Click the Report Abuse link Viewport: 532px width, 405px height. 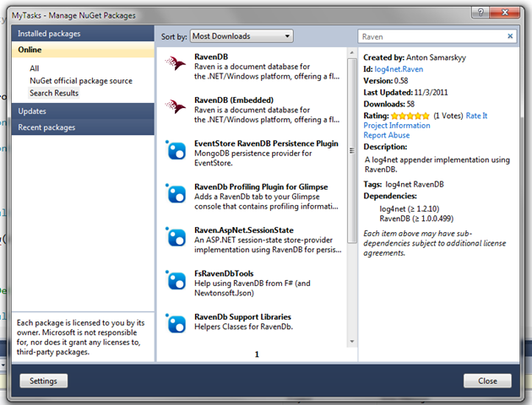coord(387,135)
